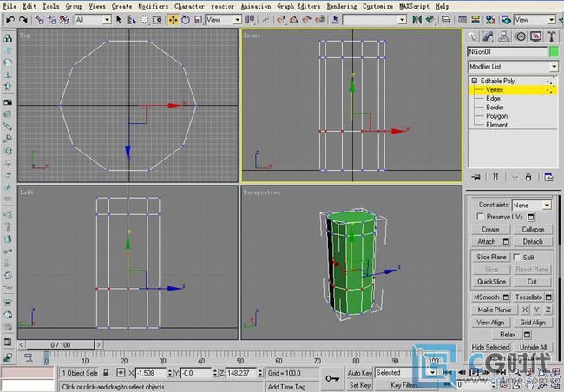Open the selection filter All dropdown

point(93,20)
